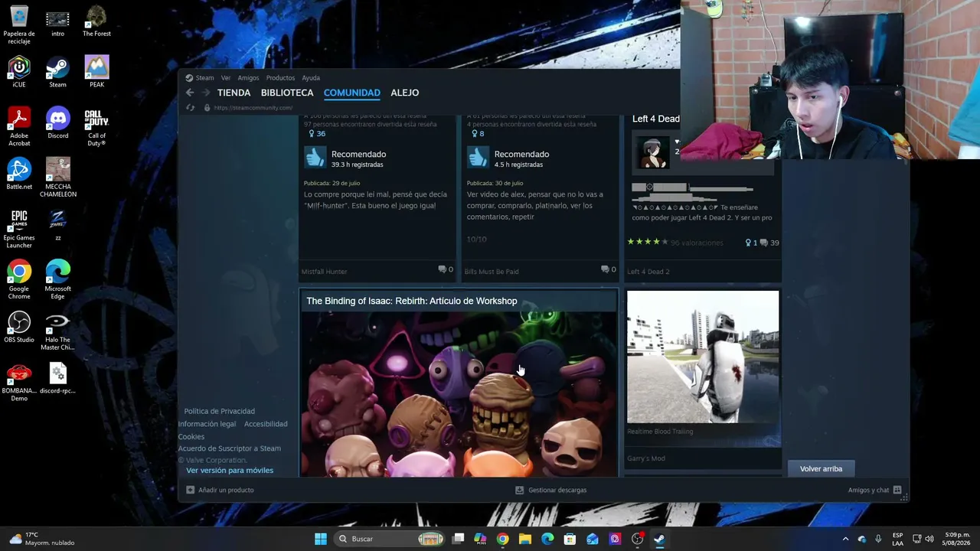Open the Cookies link
Image resolution: width=980 pixels, height=551 pixels.
(191, 436)
